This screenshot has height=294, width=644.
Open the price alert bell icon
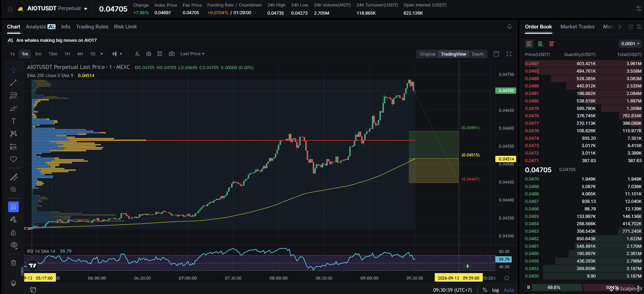[x=509, y=27]
